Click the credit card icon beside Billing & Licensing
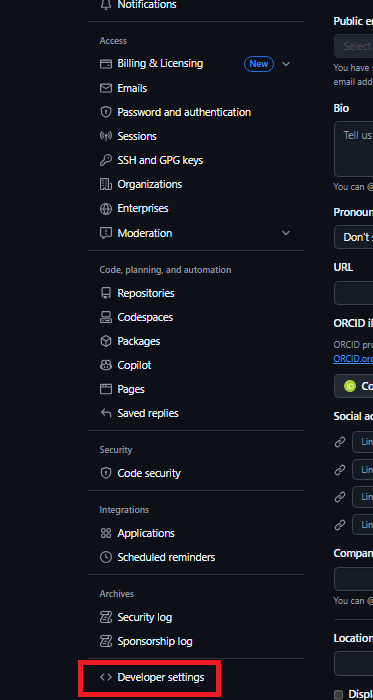Viewport: 373px width, 700px height. (106, 64)
